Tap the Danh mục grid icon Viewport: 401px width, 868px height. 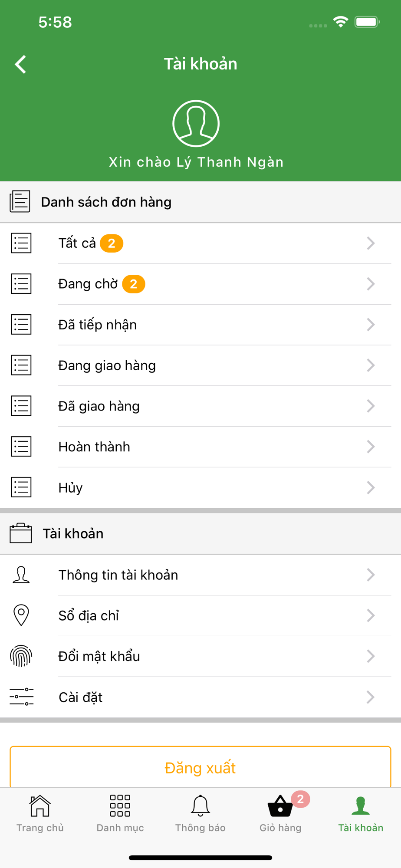click(x=120, y=806)
